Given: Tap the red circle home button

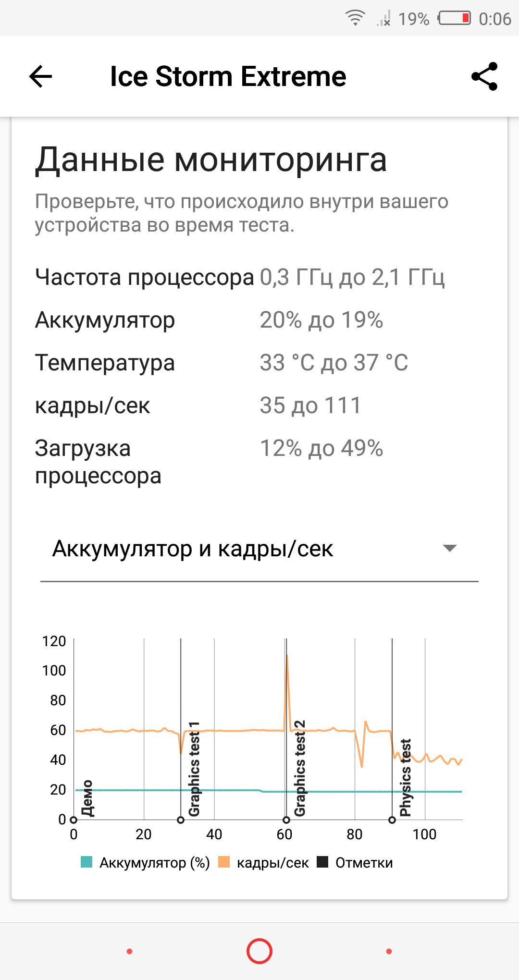Looking at the screenshot, I should (x=259, y=951).
